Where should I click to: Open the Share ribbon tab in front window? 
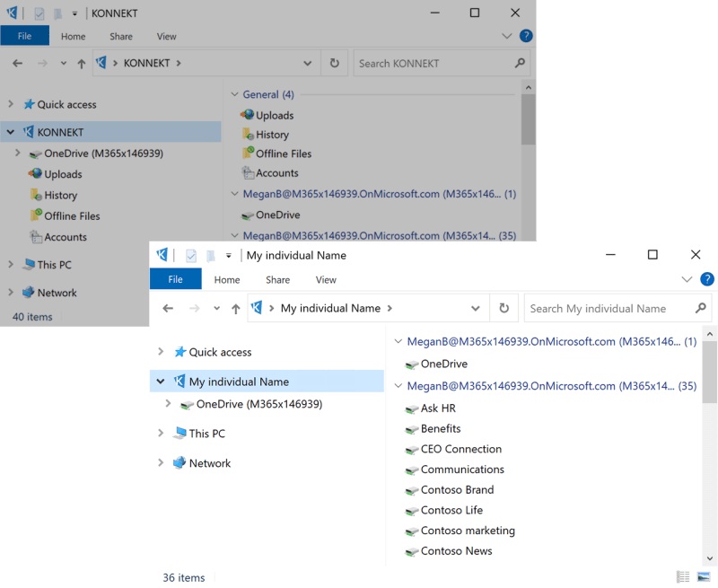tap(277, 279)
